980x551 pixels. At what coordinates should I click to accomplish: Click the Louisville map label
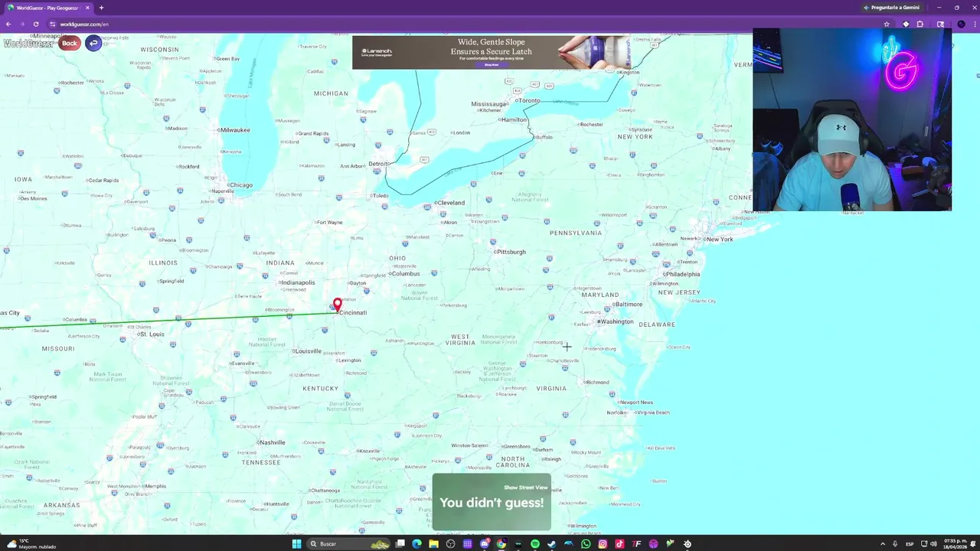coord(308,351)
